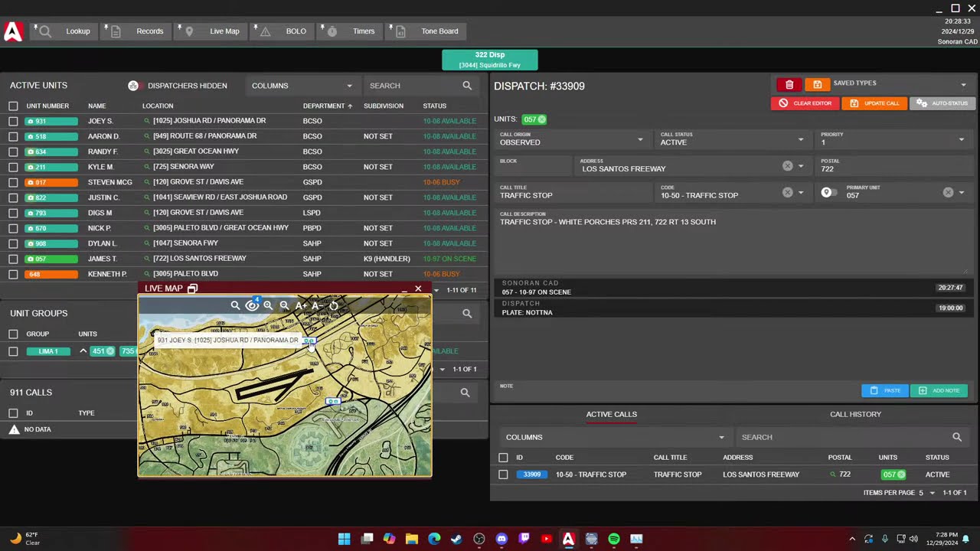Screen dimensions: 980x551
Task: Remove unit 057 from the dispatch Units chip
Action: pyautogui.click(x=541, y=119)
